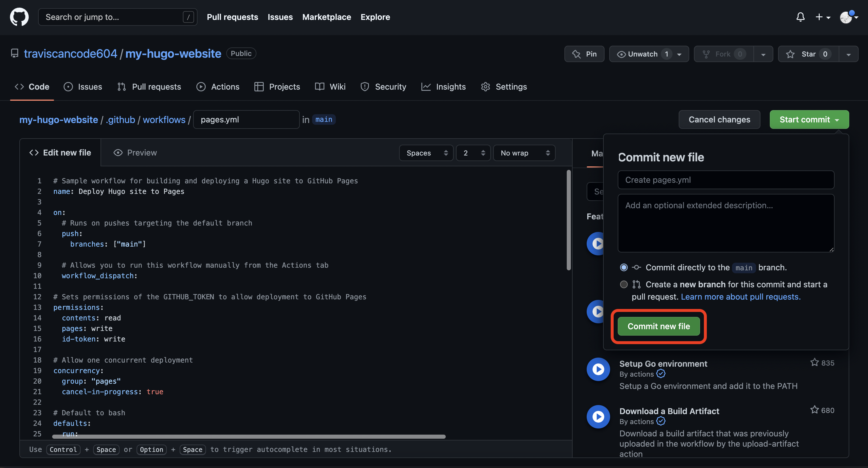Click Issues in the top navigation bar
This screenshot has width=868, height=468.
click(280, 17)
